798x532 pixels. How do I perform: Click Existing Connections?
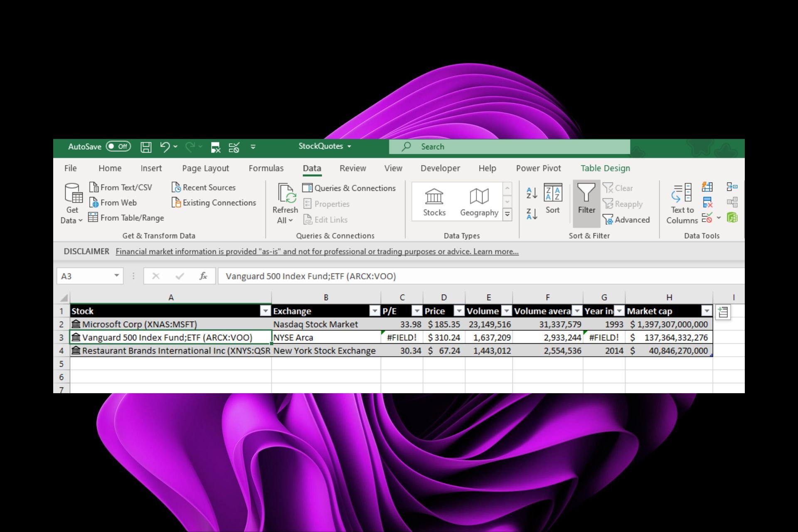[214, 202]
